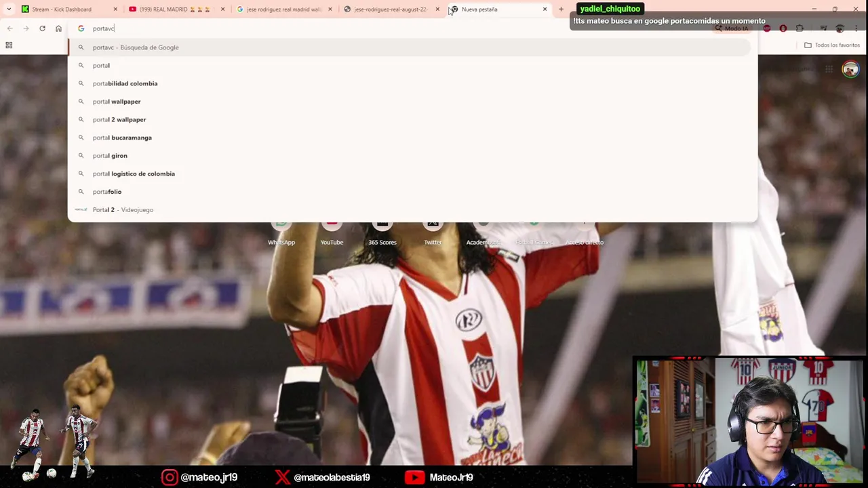Open the 365 Scores shortcut
The height and width of the screenshot is (488, 868).
coord(382,232)
